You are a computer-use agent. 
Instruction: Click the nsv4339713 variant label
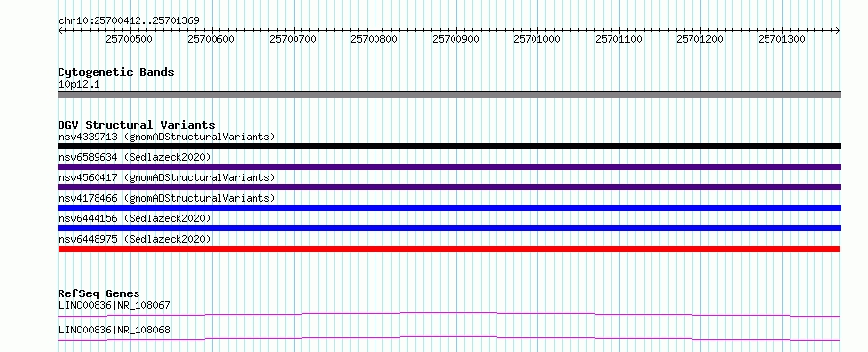167,137
